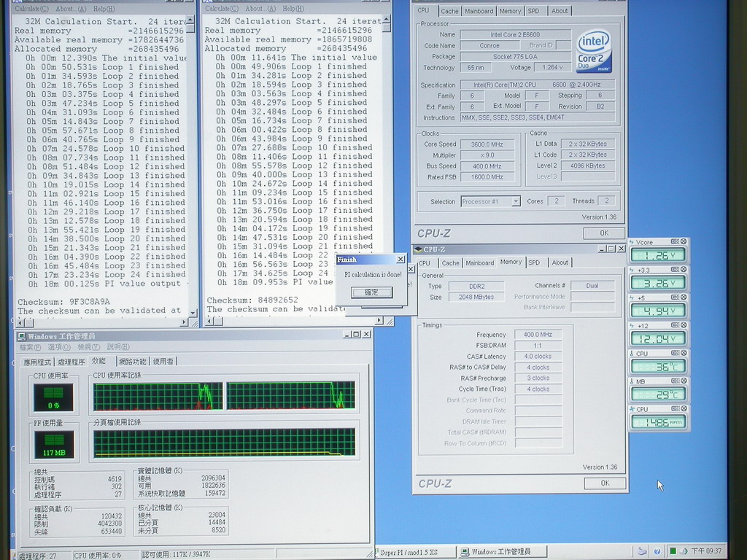The width and height of the screenshot is (747, 560).
Task: Click the green CPU meter tray icon
Action: pos(673,551)
